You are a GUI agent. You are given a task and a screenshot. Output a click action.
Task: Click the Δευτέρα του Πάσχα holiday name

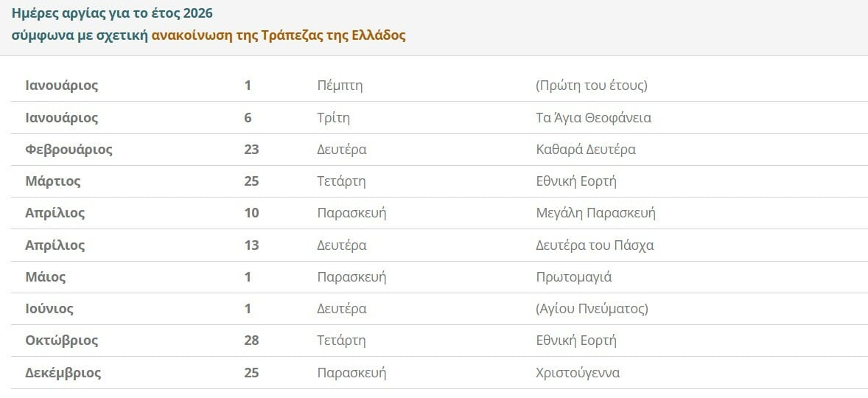coord(595,245)
